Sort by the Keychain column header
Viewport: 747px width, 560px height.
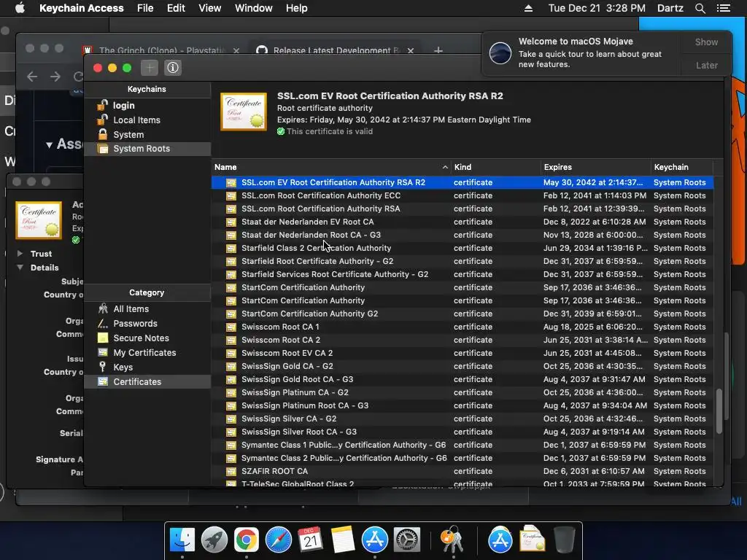pyautogui.click(x=682, y=167)
